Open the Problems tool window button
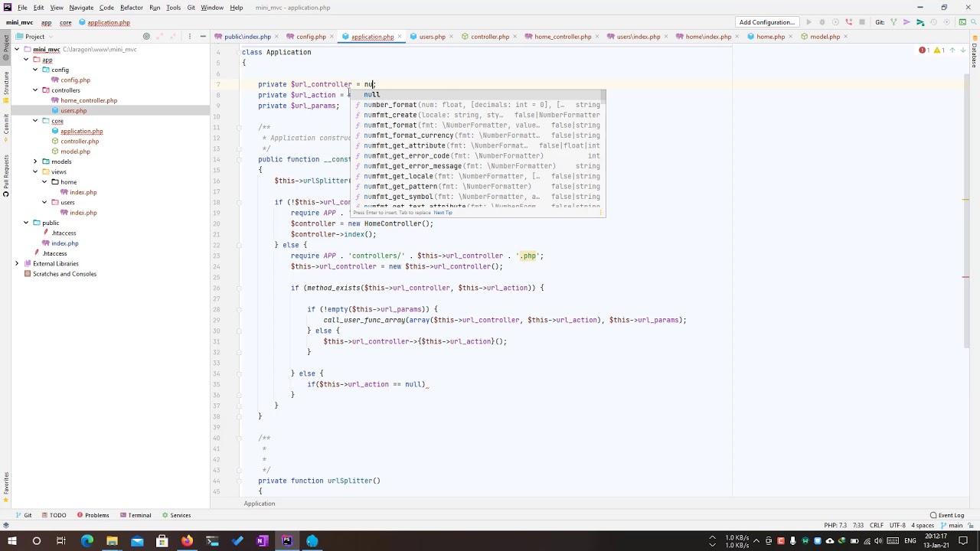980x551 pixels. 93,515
